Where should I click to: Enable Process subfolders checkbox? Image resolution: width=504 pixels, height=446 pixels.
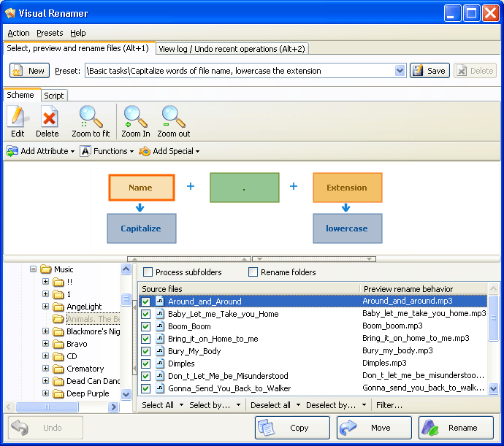coord(148,272)
